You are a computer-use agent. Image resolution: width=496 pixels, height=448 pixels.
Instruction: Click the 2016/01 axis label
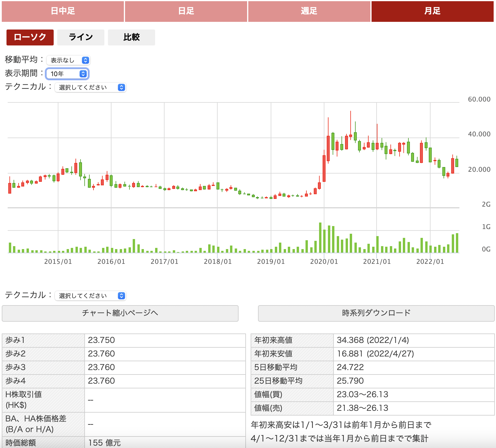pos(111,261)
